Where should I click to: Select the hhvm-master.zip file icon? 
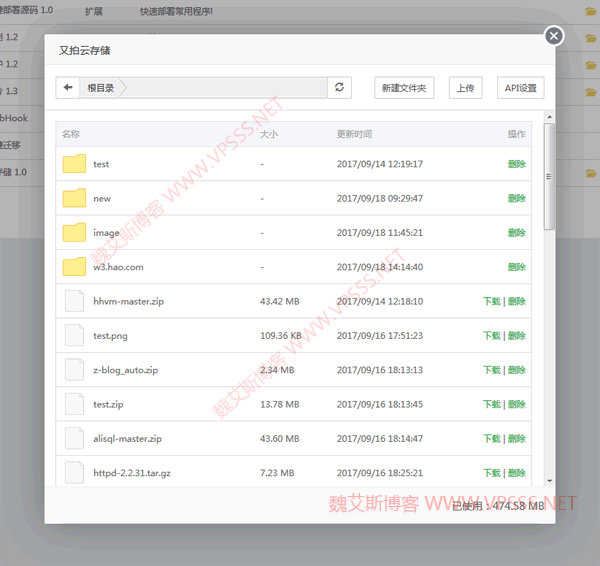(x=75, y=301)
